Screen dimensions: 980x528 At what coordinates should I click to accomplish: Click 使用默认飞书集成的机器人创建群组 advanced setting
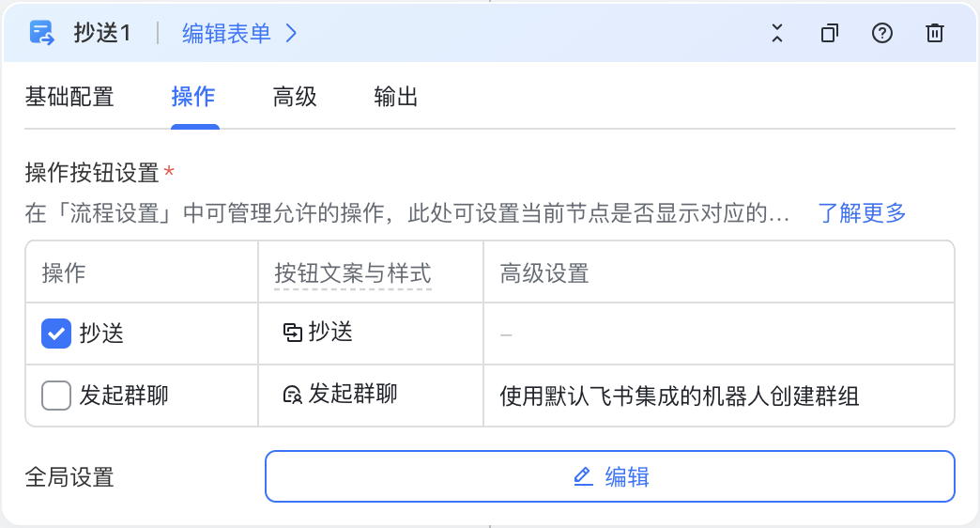(x=680, y=396)
